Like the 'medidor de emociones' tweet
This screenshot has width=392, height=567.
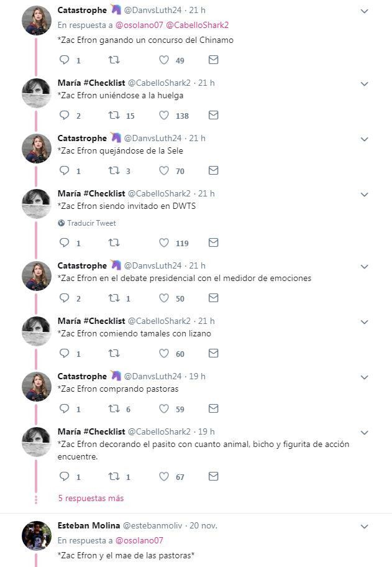click(x=164, y=298)
